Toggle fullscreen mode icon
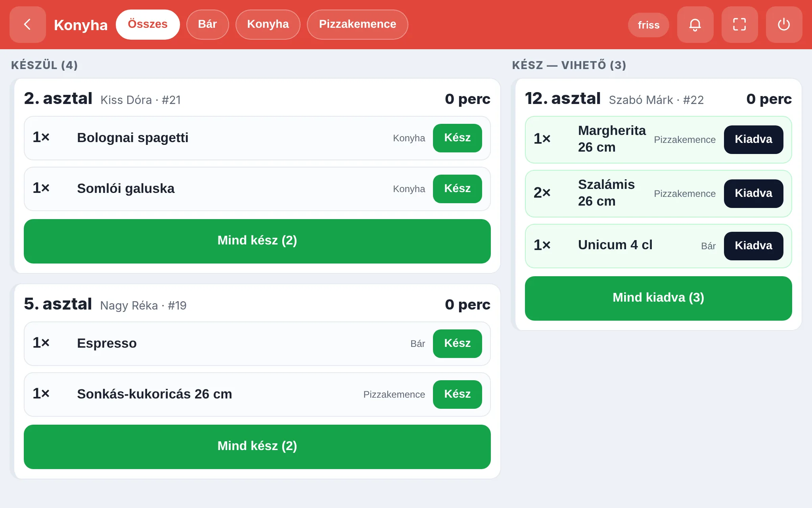 (x=739, y=25)
